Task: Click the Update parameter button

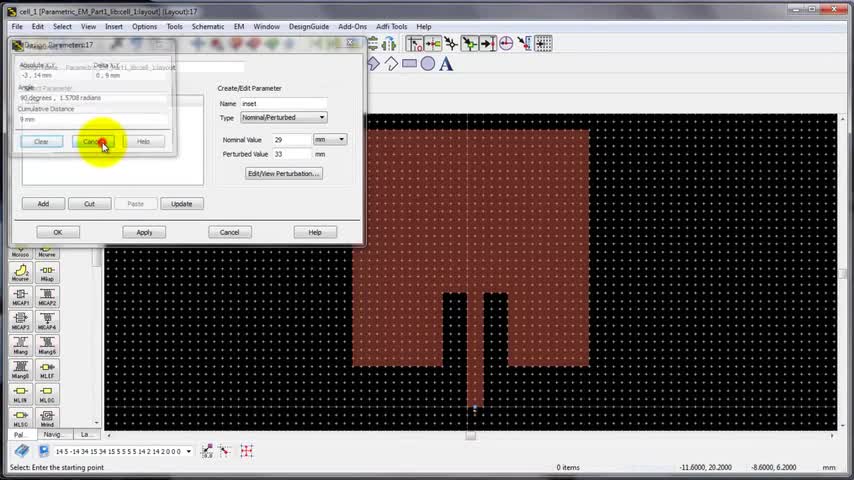Action: 182,204
